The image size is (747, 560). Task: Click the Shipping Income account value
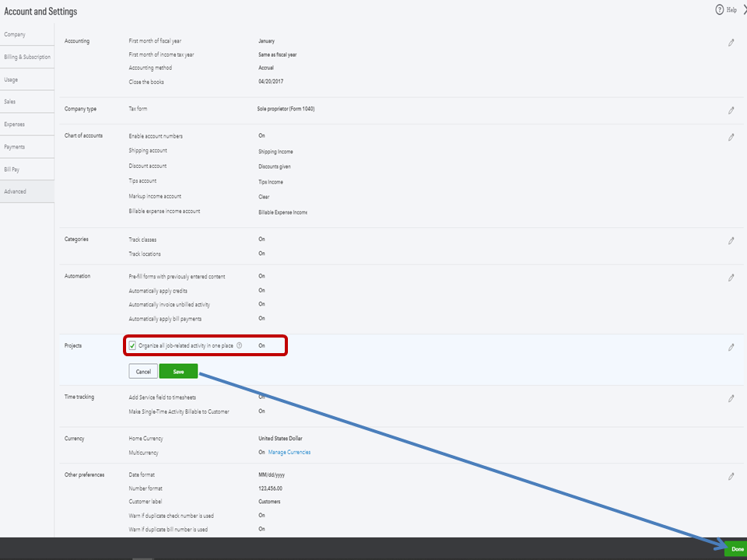coord(275,152)
